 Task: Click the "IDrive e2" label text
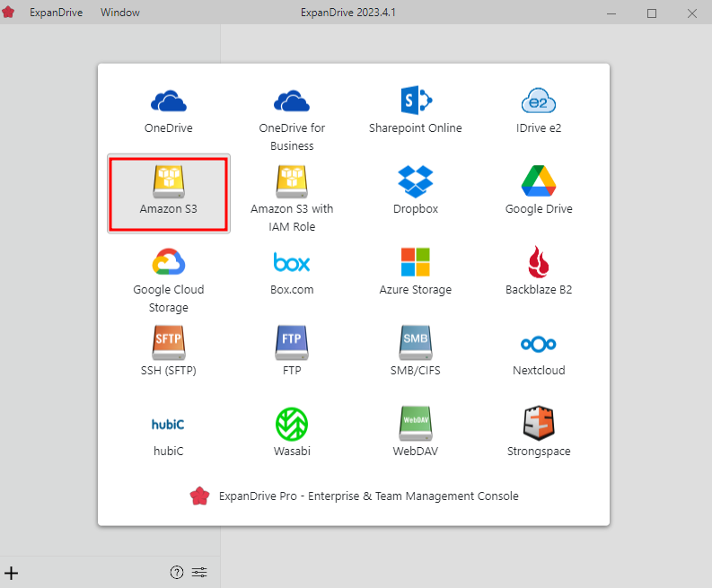tap(539, 128)
